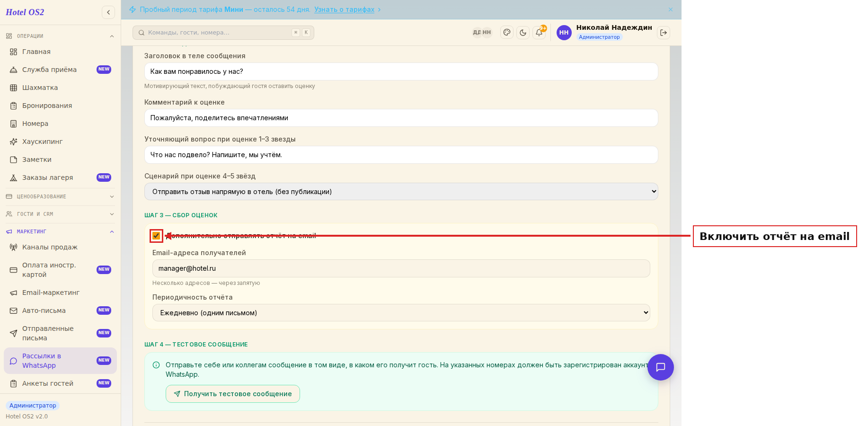This screenshot has height=426, width=868.
Task: Click the Email-адреса получателей input field
Action: pyautogui.click(x=401, y=268)
